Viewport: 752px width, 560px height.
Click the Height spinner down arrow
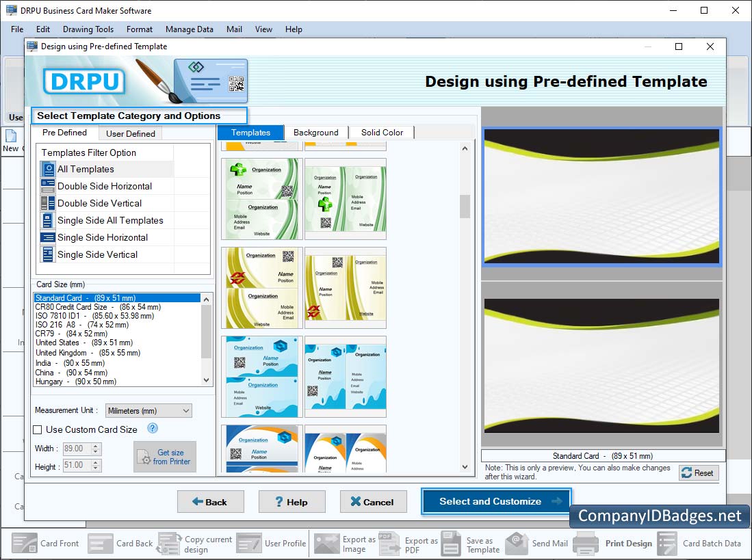(x=96, y=468)
